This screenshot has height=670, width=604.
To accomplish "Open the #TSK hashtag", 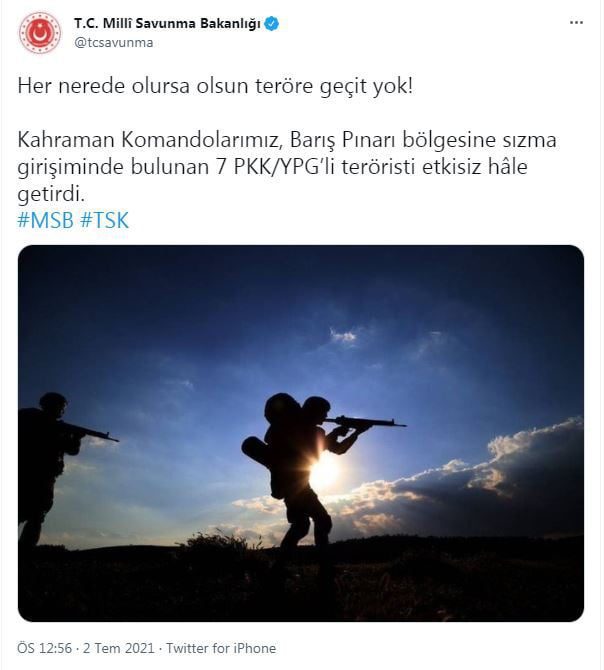I will 104,220.
